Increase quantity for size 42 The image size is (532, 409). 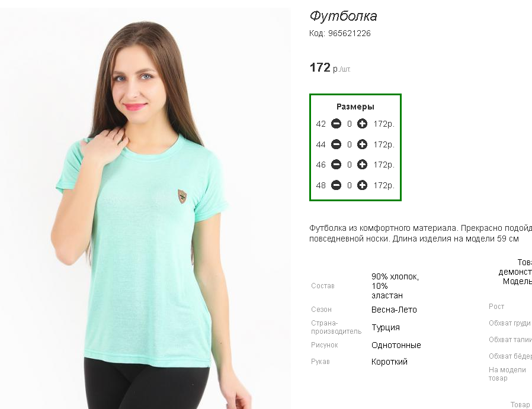point(362,124)
